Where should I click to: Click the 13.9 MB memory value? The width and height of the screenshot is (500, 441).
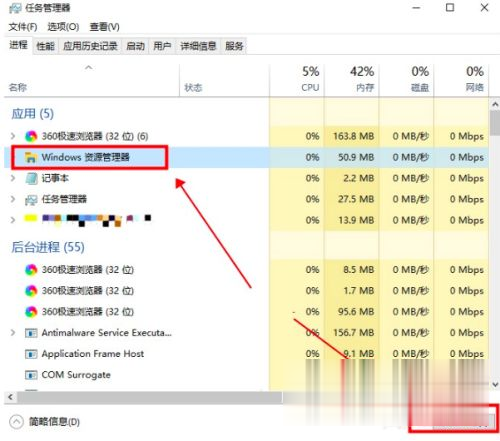pyautogui.click(x=356, y=220)
